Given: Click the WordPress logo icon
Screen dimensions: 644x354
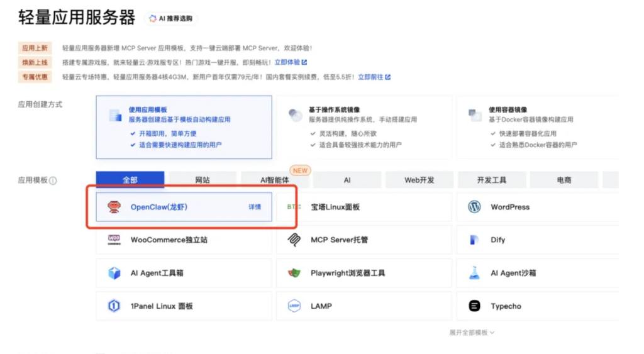Looking at the screenshot, I should 474,207.
